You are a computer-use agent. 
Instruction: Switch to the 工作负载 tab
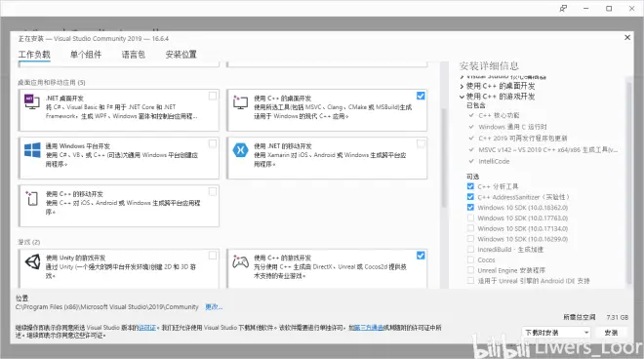coord(34,55)
